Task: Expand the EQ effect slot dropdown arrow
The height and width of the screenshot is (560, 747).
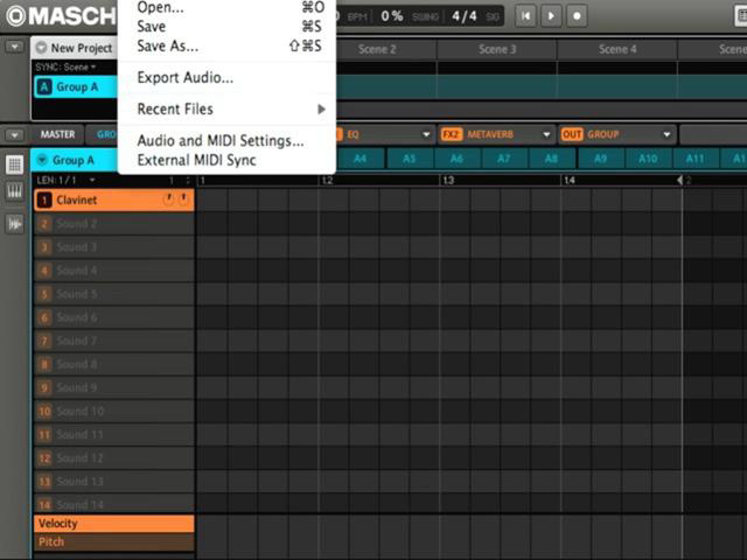Action: coord(426,135)
